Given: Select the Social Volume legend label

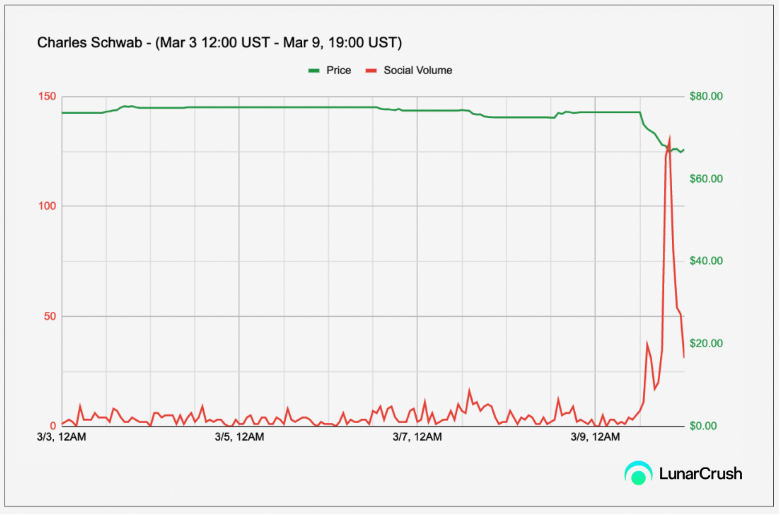Looking at the screenshot, I should coord(418,71).
